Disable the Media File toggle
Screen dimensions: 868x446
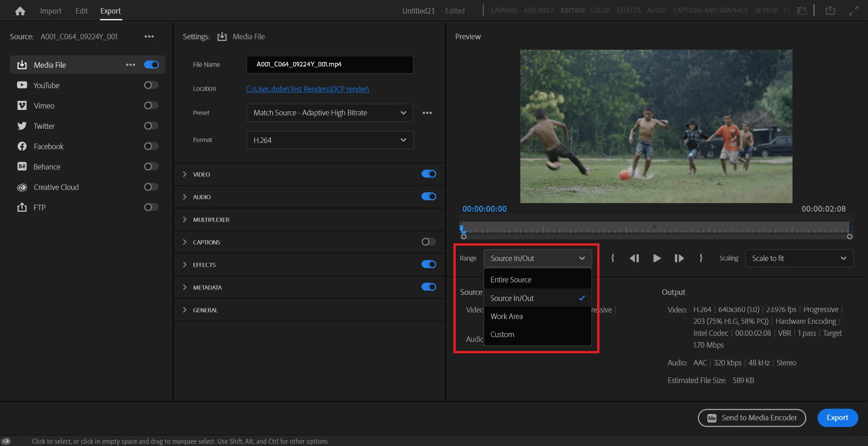point(151,65)
